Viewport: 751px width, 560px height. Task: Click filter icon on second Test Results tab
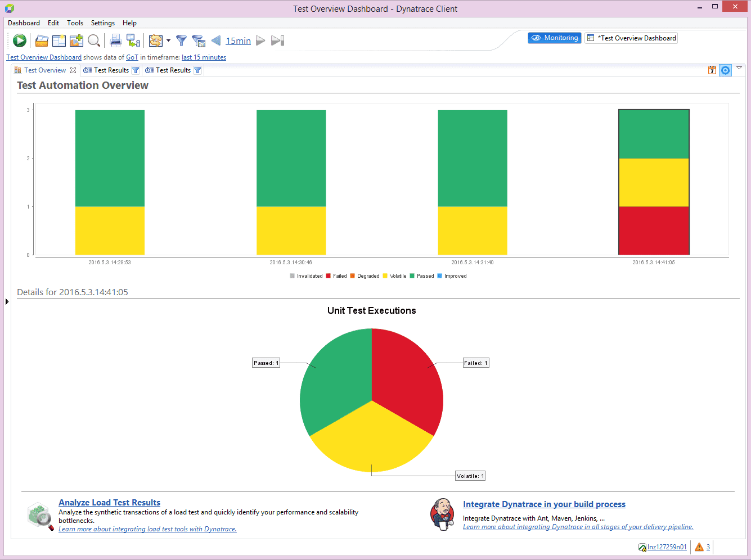click(197, 70)
